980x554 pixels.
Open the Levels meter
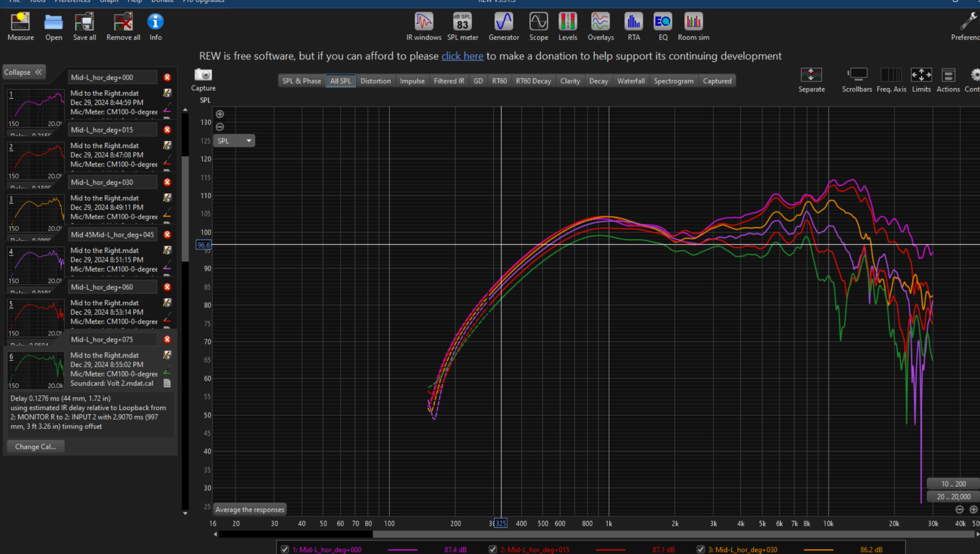pyautogui.click(x=568, y=26)
